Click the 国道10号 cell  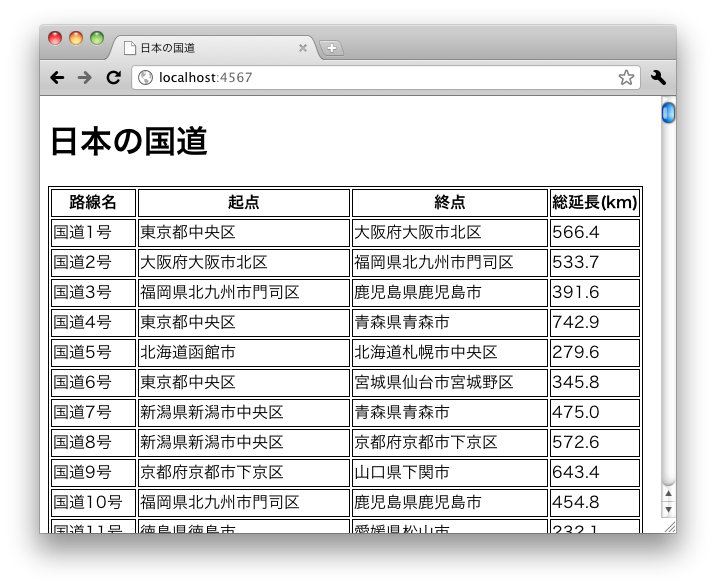(93, 503)
